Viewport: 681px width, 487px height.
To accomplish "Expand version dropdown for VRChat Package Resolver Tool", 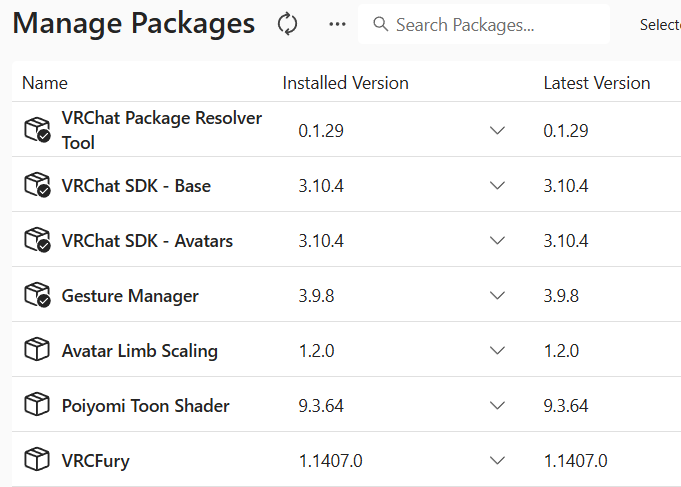I will 497,130.
